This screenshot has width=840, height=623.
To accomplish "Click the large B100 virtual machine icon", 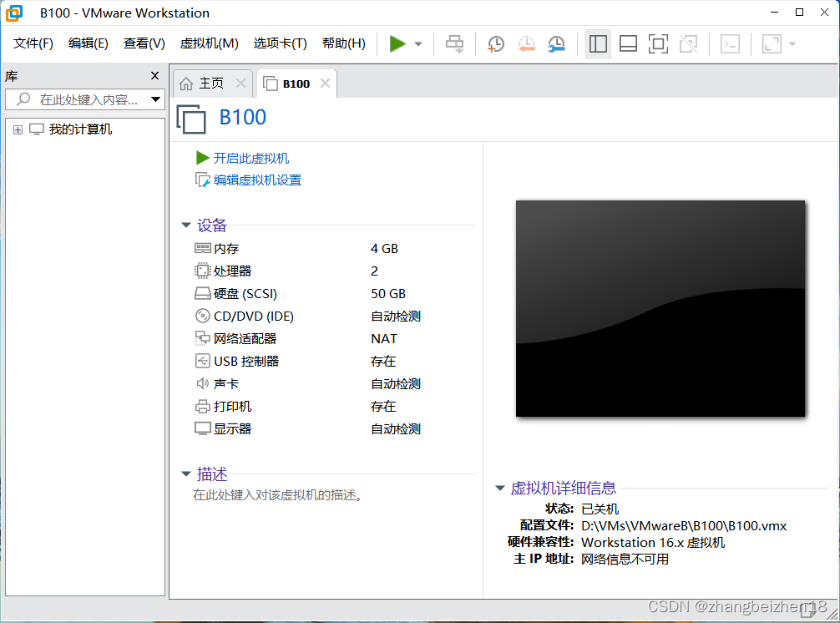I will (191, 119).
